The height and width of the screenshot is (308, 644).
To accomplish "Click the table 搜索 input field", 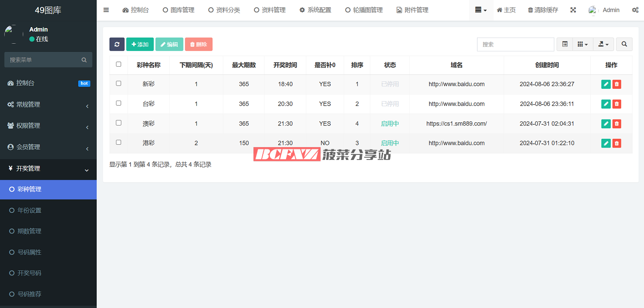I will click(515, 45).
